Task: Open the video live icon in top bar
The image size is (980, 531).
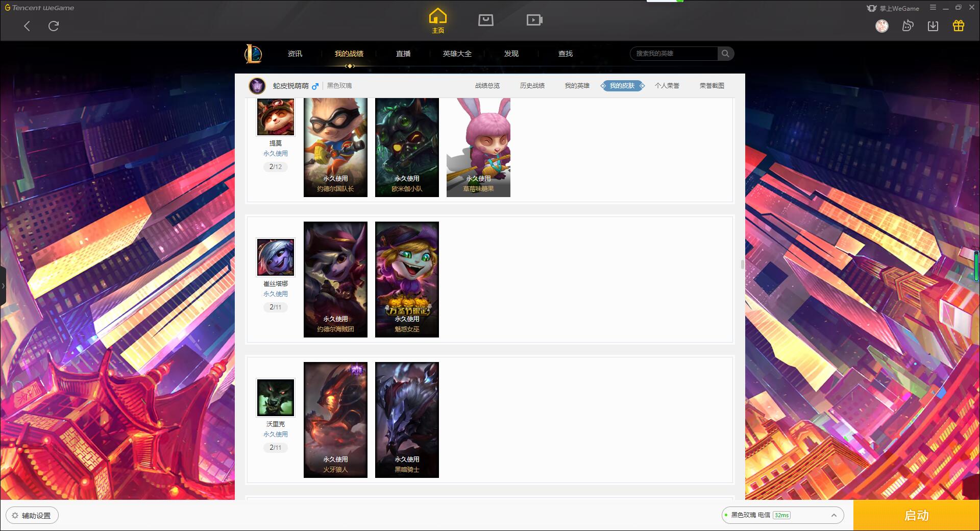Action: tap(534, 20)
